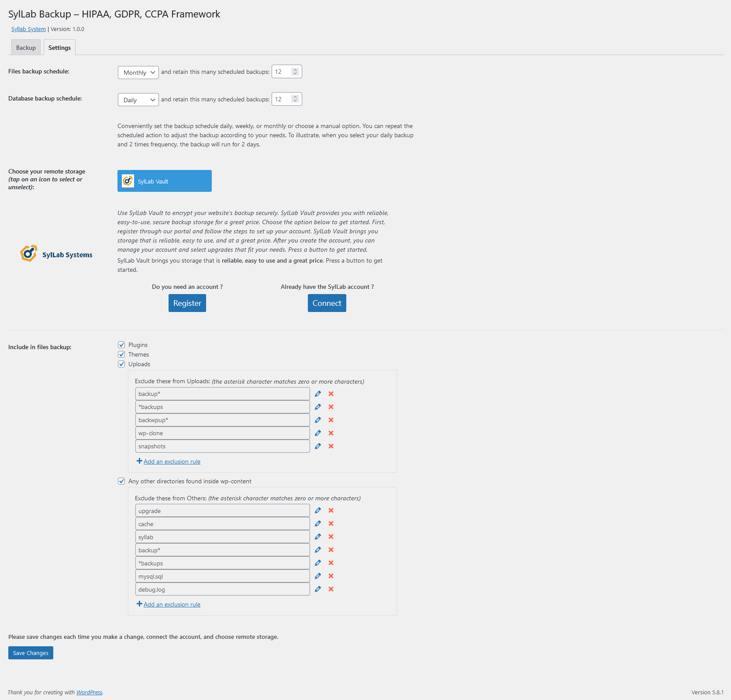
Task: Click the upgrade exclusion text field
Action: (x=223, y=510)
